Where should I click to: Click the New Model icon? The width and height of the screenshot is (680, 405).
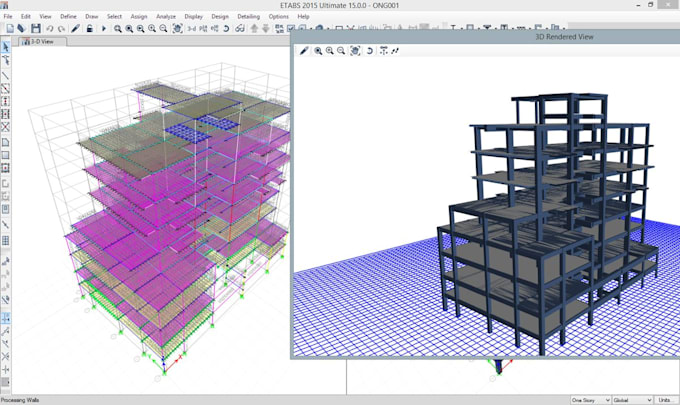point(9,28)
